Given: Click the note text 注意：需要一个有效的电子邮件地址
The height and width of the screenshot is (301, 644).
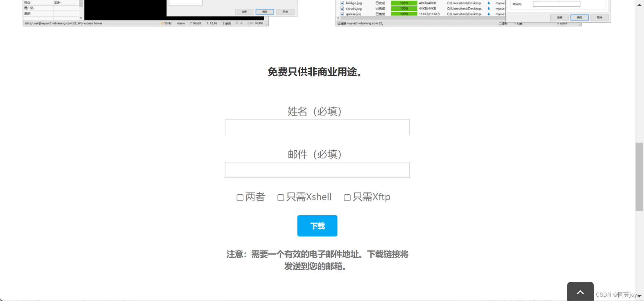Looking at the screenshot, I should coord(293,254).
